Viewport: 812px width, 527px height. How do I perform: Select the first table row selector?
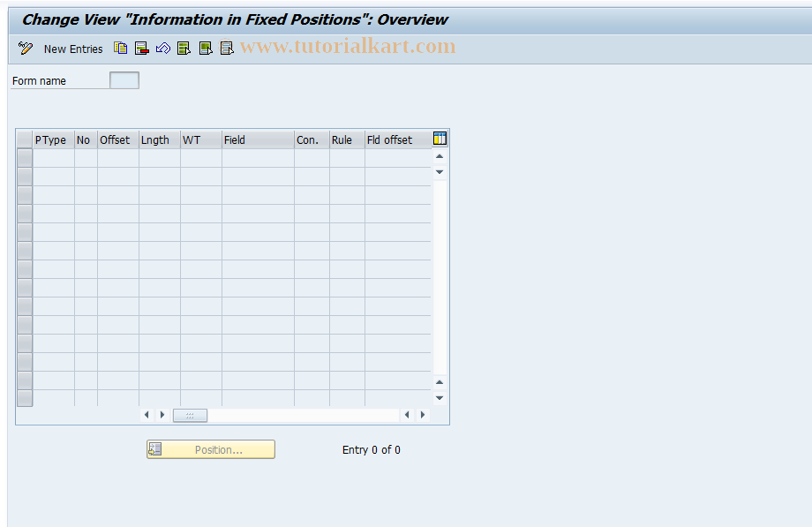tap(25, 158)
